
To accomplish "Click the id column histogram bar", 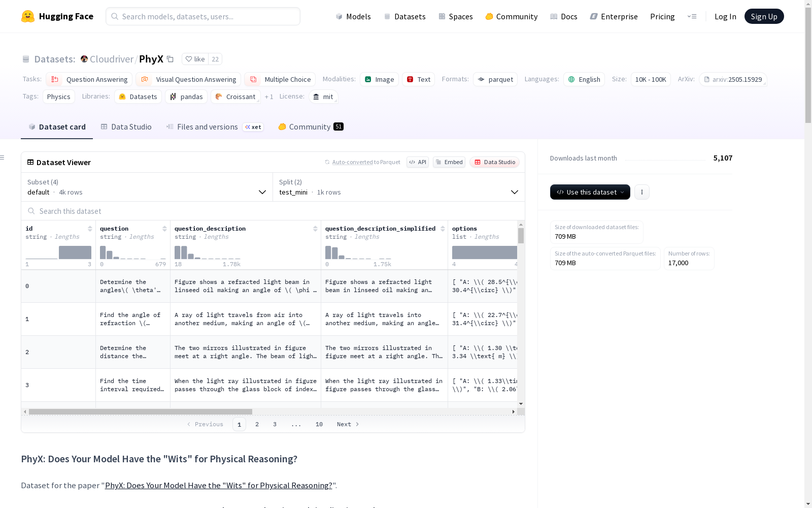I will [x=75, y=252].
